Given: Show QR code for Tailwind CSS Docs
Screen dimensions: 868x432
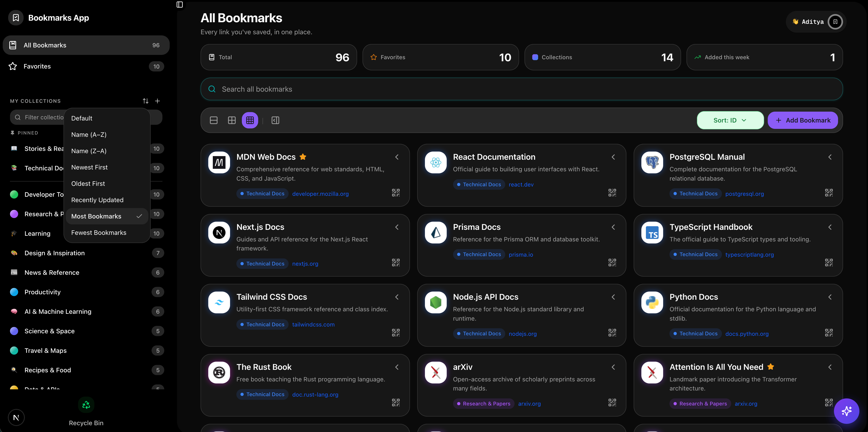Looking at the screenshot, I should click(x=396, y=333).
